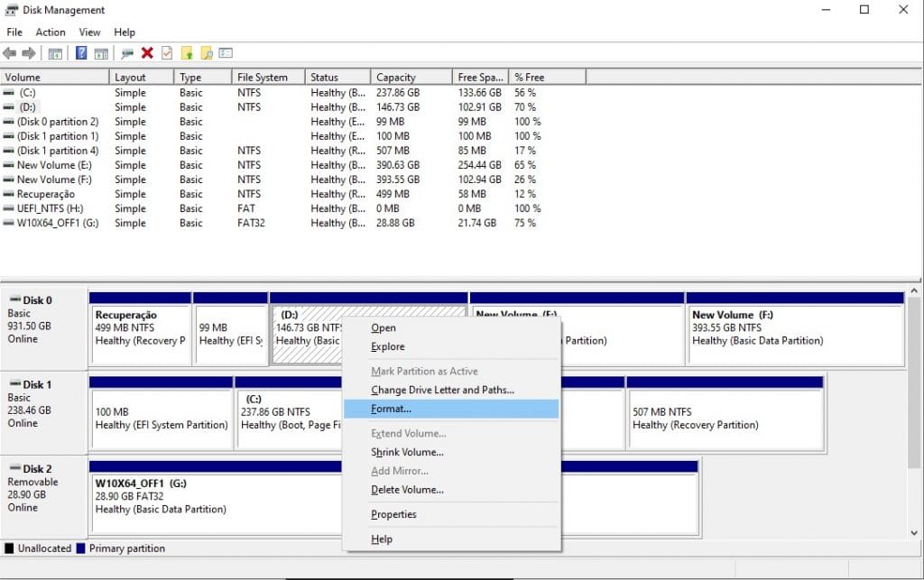Open the Action menu
924x580 pixels.
point(51,32)
